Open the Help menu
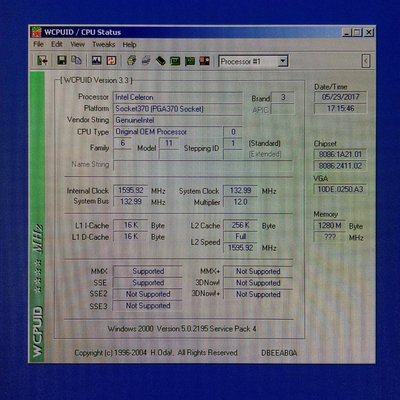This screenshot has width=400, height=400. 129,45
